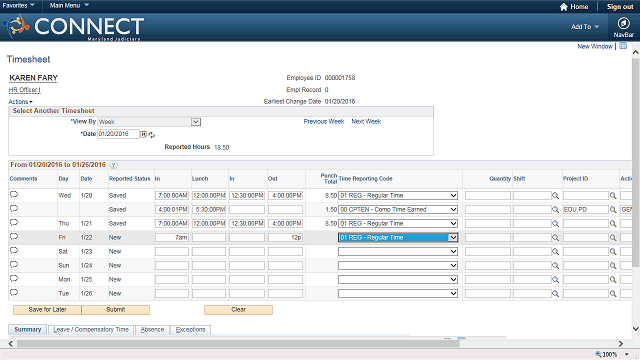Open the NavBar compass icon

[x=623, y=24]
